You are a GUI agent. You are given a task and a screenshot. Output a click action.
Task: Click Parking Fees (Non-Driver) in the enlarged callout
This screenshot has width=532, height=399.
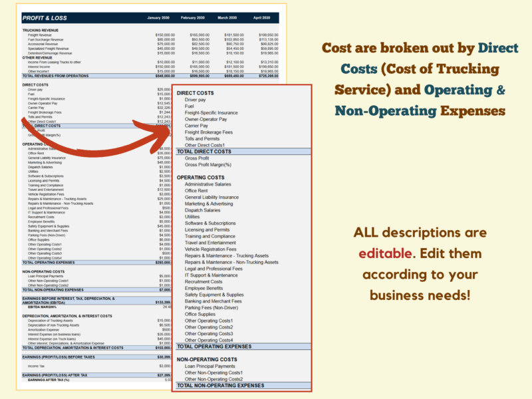[x=211, y=308]
